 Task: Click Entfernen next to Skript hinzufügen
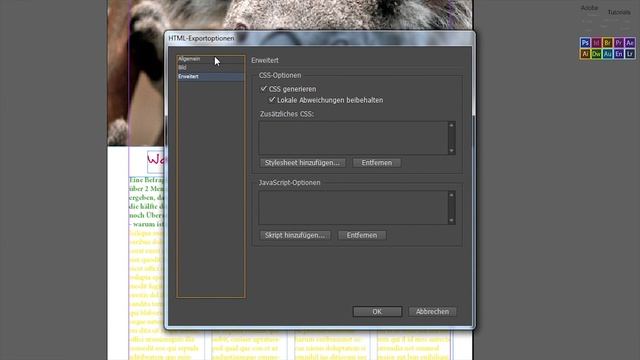[x=362, y=236]
